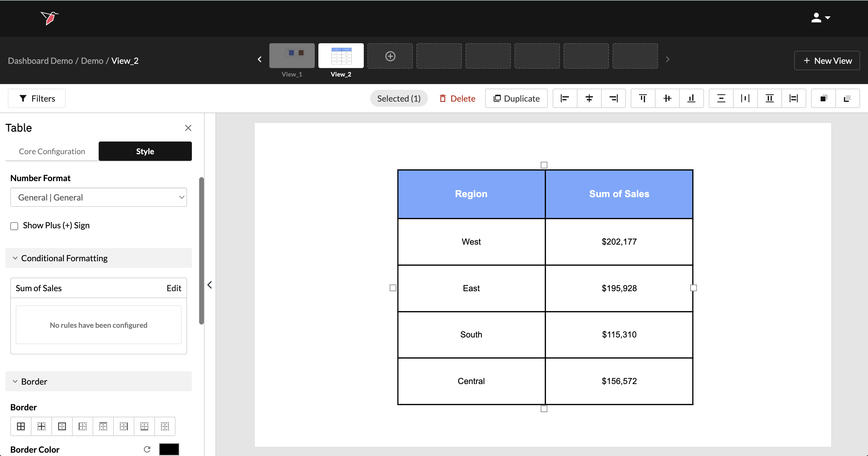Viewport: 868px width, 456px height.
Task: Select the no border icon
Action: point(165,426)
